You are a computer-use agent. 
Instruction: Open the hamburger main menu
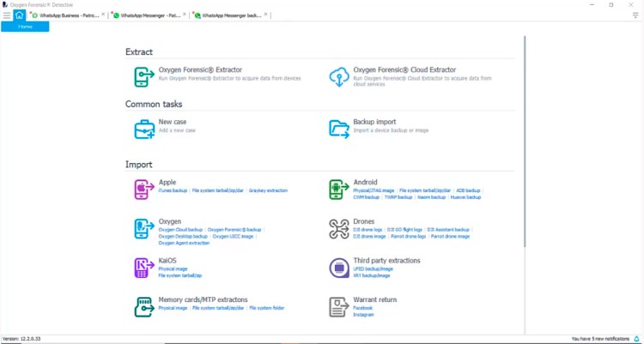point(7,15)
